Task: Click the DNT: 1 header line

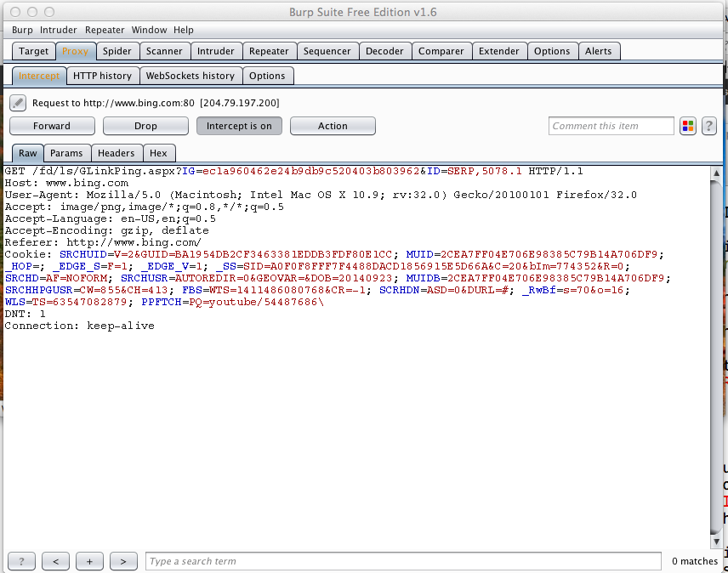Action: pyautogui.click(x=25, y=314)
